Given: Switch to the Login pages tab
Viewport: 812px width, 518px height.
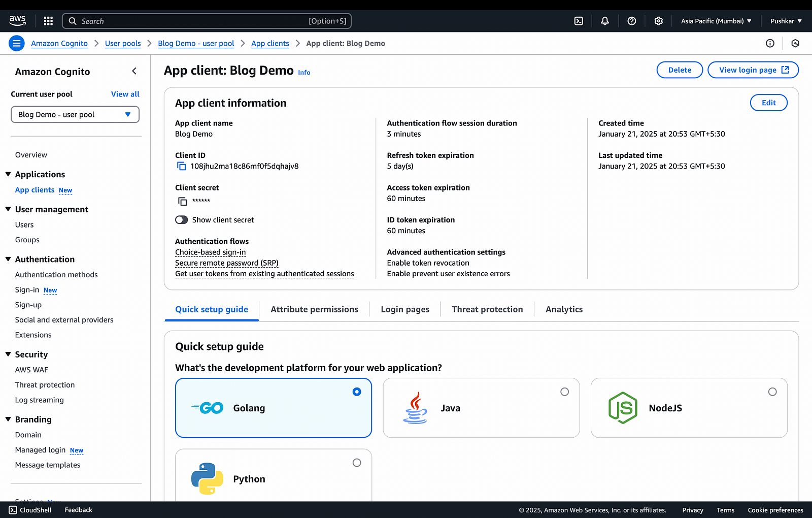Looking at the screenshot, I should (x=405, y=309).
